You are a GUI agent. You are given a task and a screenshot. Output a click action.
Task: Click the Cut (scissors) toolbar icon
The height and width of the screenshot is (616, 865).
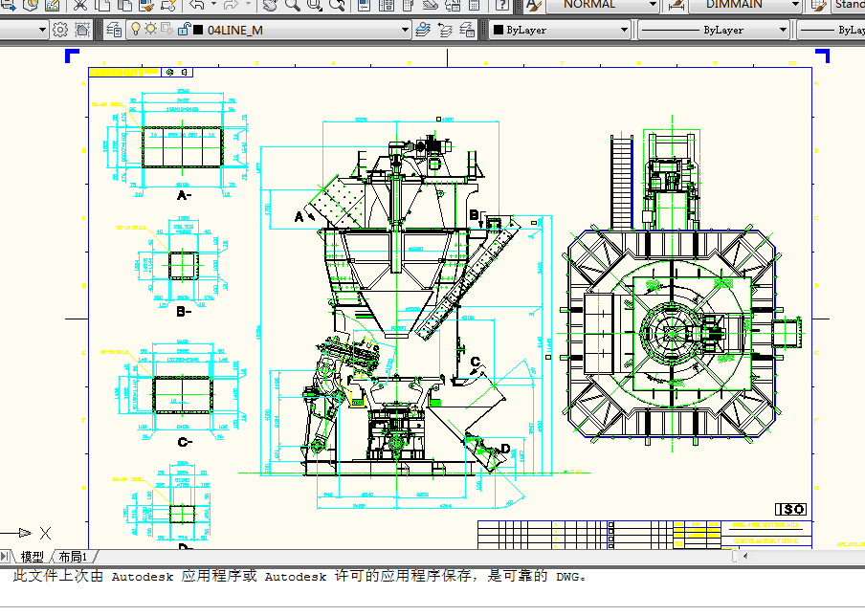click(80, 6)
